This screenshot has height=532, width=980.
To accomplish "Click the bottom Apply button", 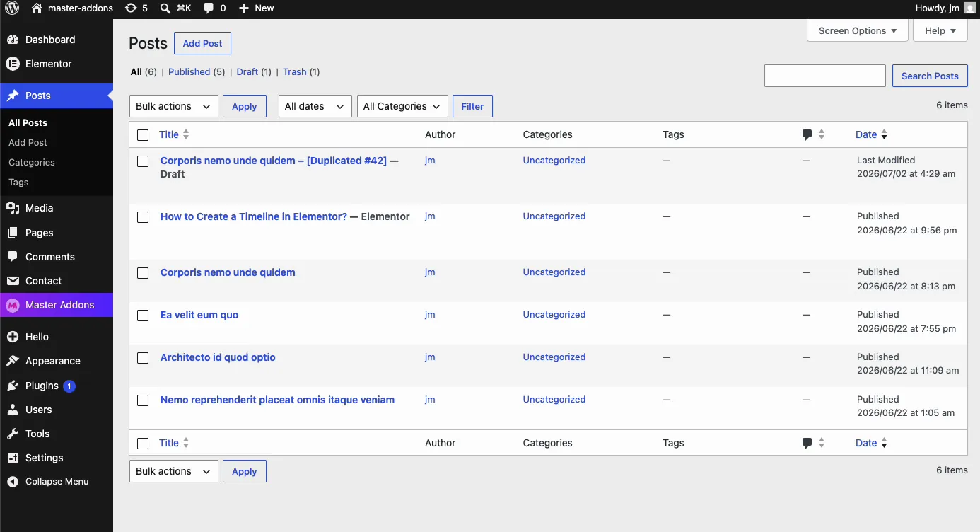I will coord(245,471).
